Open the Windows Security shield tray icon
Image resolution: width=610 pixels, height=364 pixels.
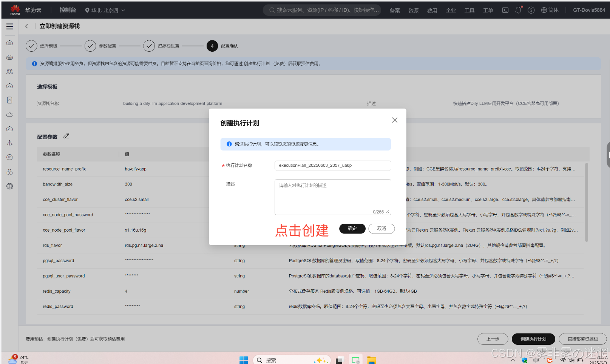pyautogui.click(x=525, y=360)
